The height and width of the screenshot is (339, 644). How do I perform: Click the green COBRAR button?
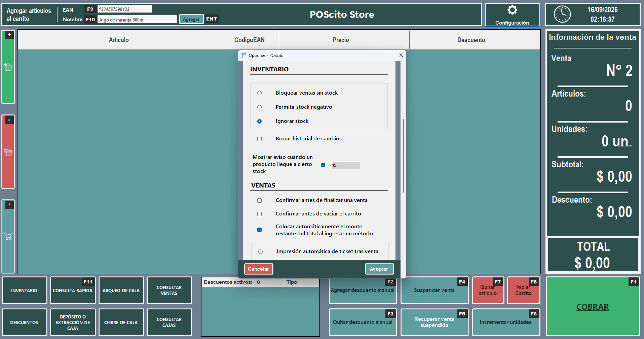[593, 307]
